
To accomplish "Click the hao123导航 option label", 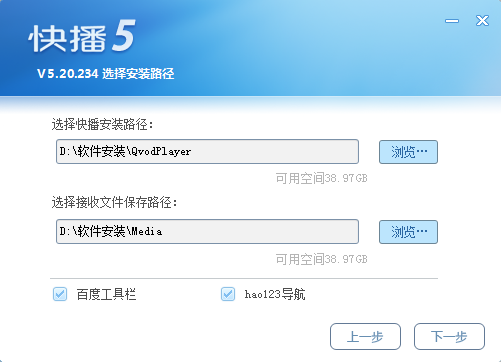I will (x=275, y=294).
